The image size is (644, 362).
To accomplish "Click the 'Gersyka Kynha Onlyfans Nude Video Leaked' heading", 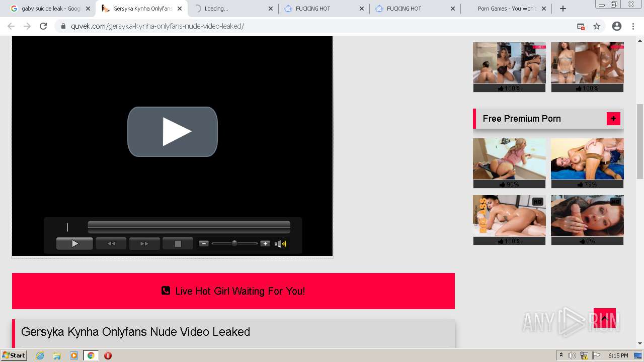I will pos(135,332).
